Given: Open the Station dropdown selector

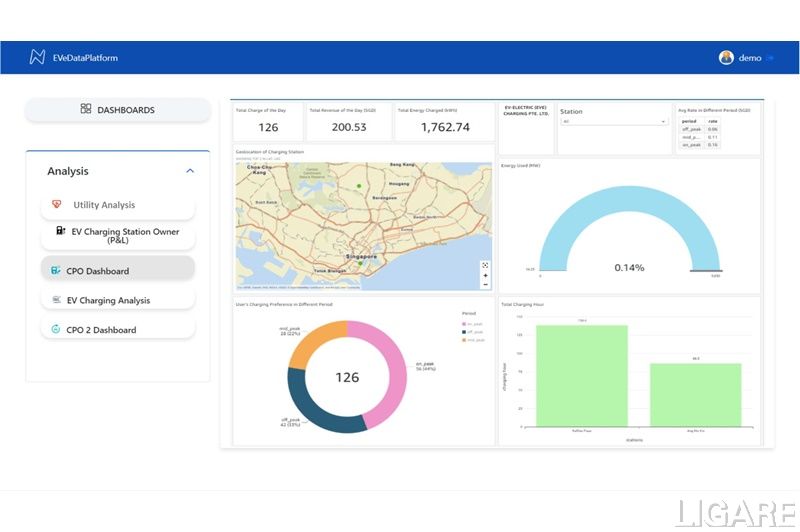Looking at the screenshot, I should tap(613, 122).
